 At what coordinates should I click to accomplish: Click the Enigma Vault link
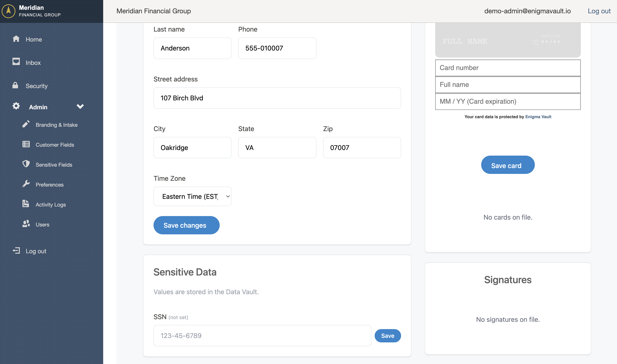pos(538,117)
